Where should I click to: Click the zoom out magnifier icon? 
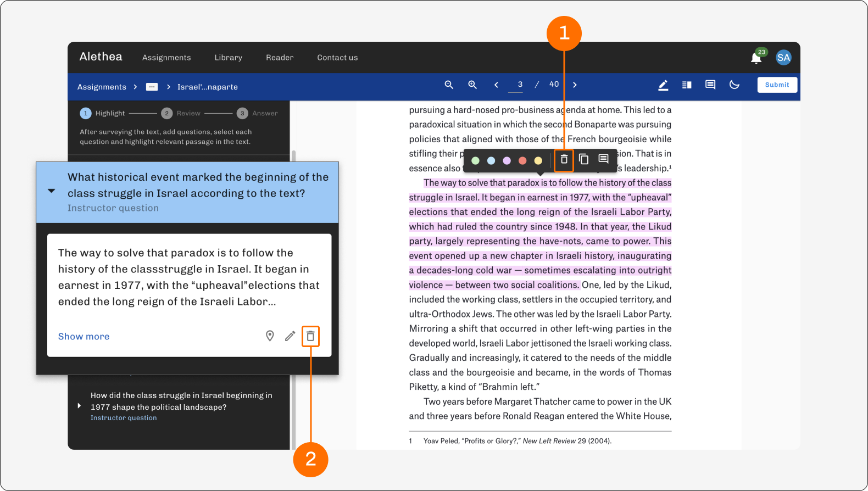tap(449, 85)
